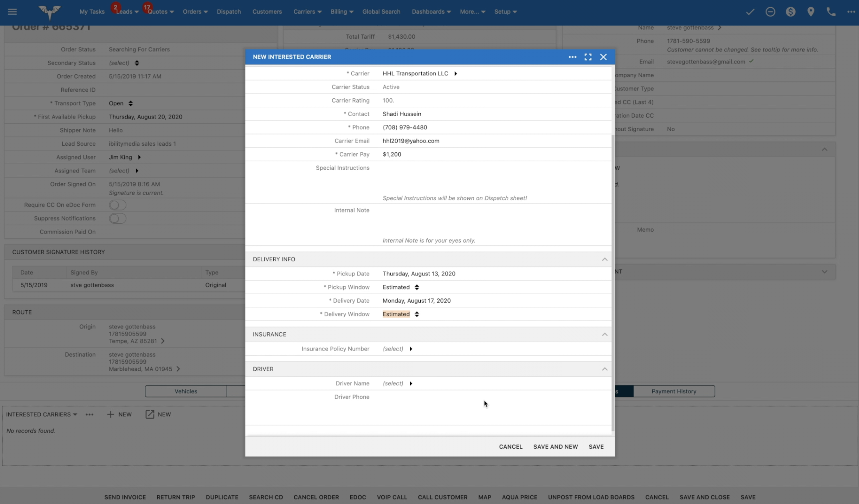Toggle Suppress Notifications switch
The height and width of the screenshot is (504, 859).
coord(118,218)
